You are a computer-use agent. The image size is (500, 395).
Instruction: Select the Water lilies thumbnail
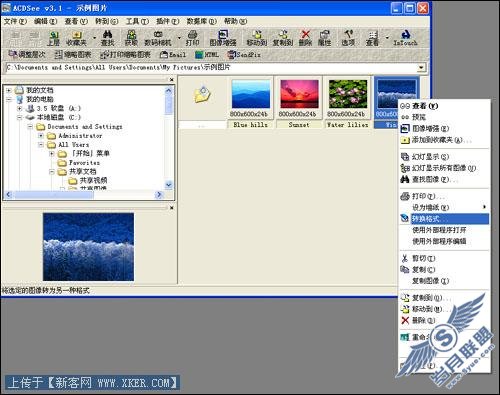coord(348,102)
